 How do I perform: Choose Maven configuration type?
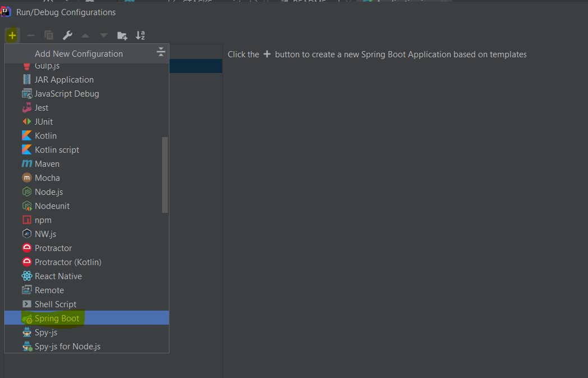(86, 163)
